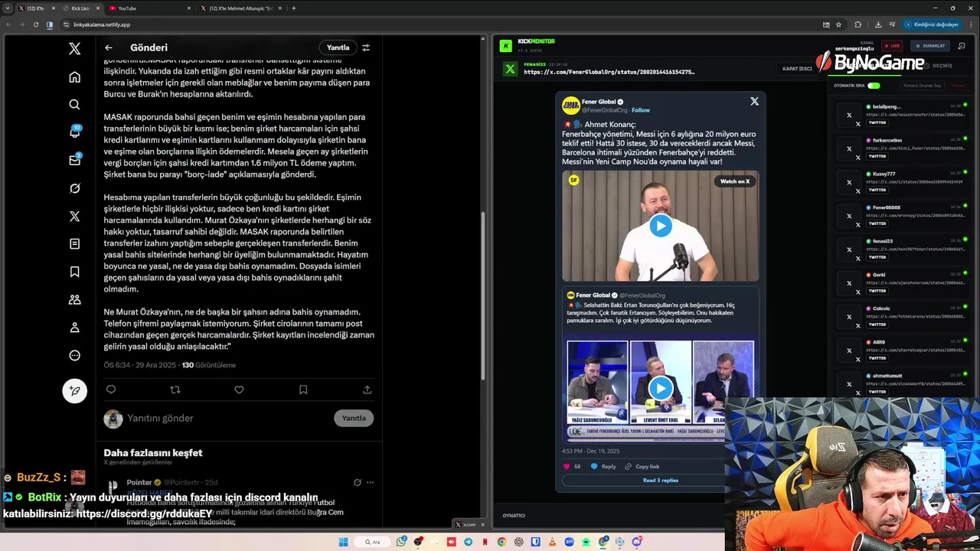Click Watch on X button
The width and height of the screenshot is (980, 551).
(x=734, y=181)
